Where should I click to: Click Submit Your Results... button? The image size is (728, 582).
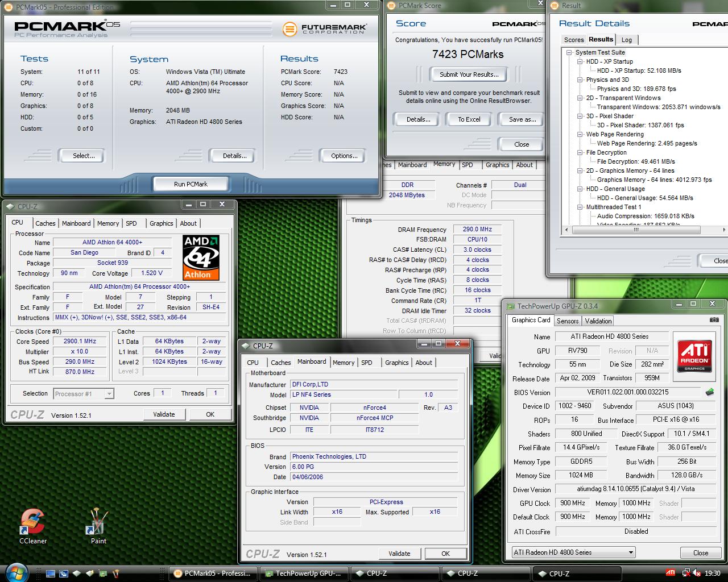tap(469, 74)
